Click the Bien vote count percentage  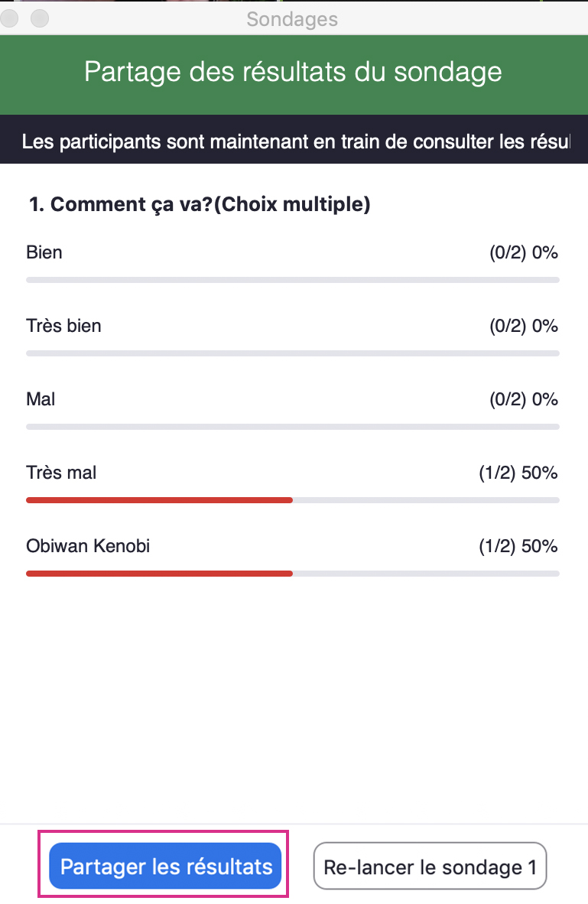click(x=523, y=252)
